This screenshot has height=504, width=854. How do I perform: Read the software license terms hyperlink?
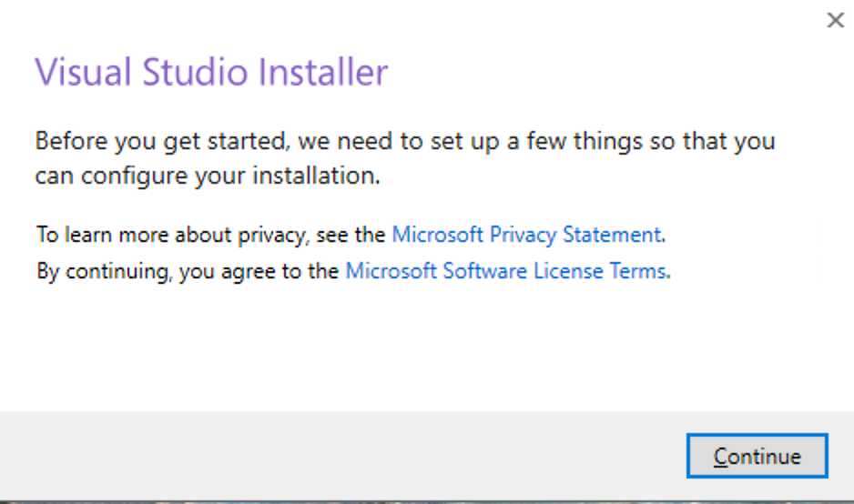click(x=505, y=270)
